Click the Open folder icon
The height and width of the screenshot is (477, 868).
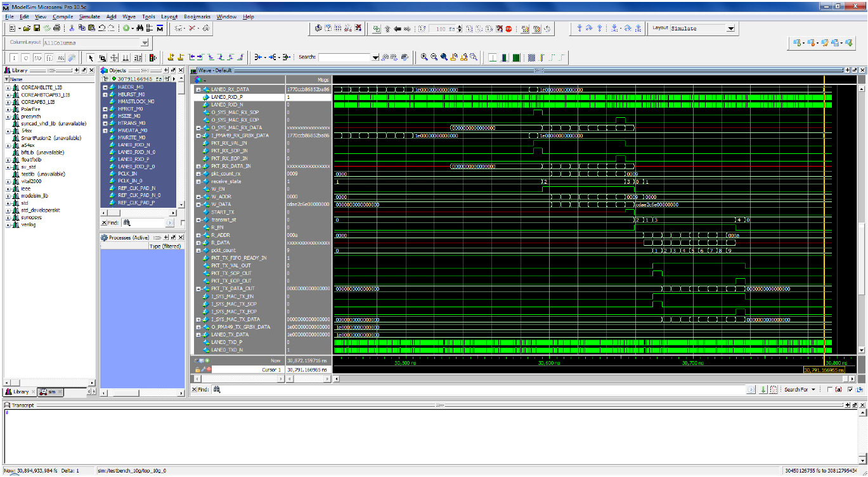coord(25,29)
